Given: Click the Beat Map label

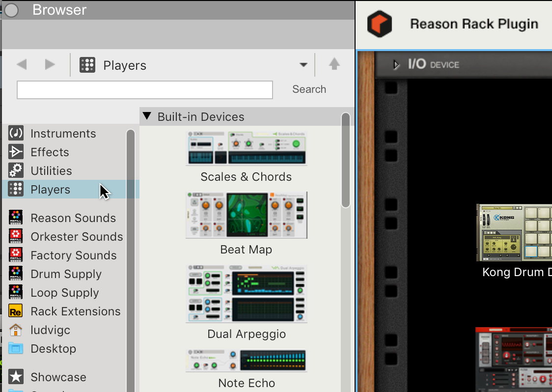Looking at the screenshot, I should (246, 250).
